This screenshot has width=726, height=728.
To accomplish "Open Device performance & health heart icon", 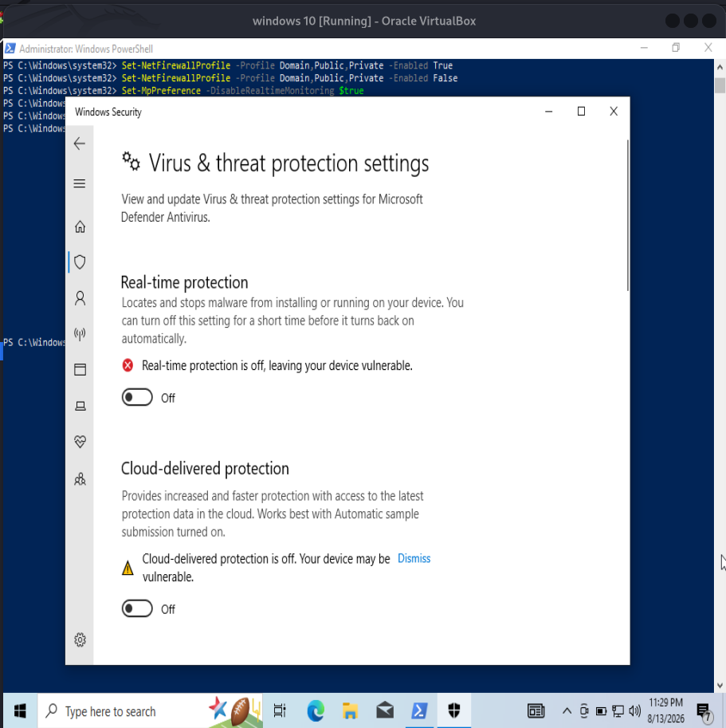I will (80, 442).
